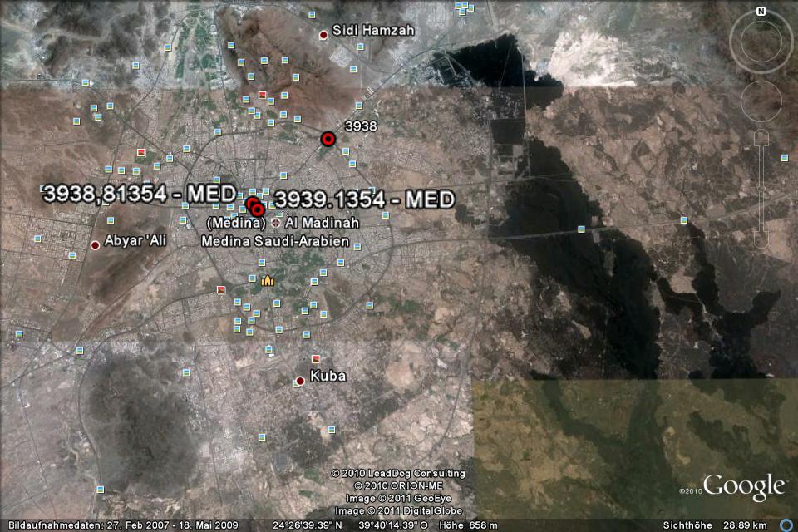Viewport: 798px width, 532px height.
Task: Click the compass north "N" indicator
Action: (761, 11)
